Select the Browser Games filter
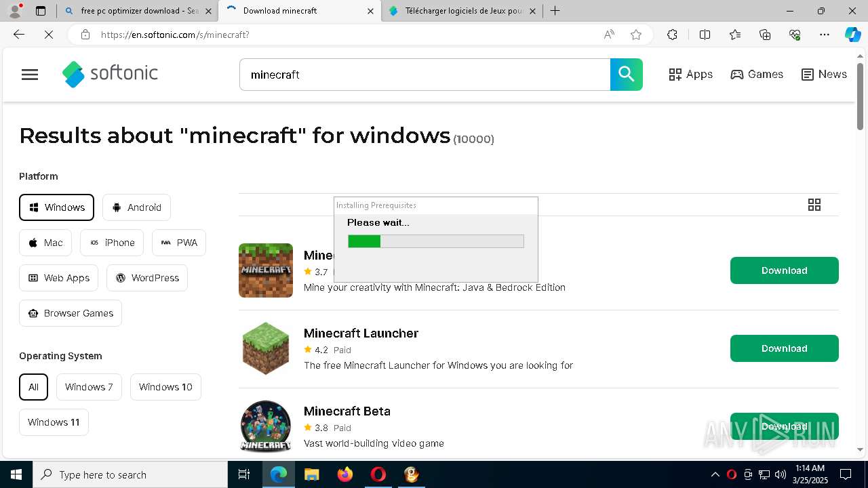Viewport: 868px width, 488px height. 71,313
